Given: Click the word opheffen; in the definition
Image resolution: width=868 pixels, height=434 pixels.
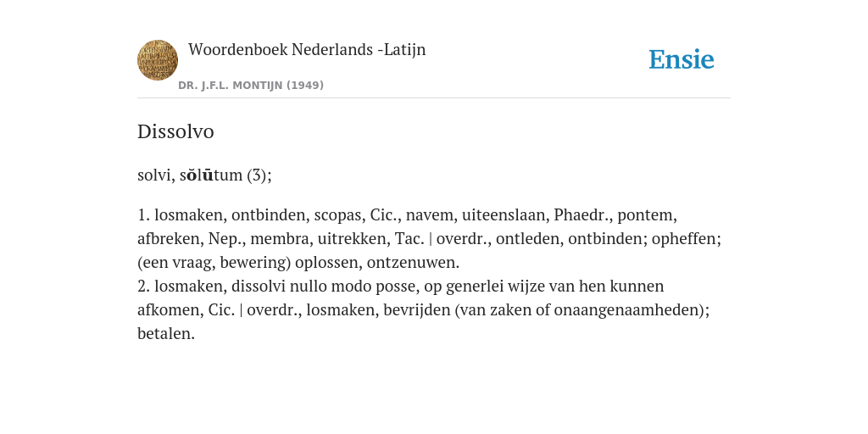Looking at the screenshot, I should pyautogui.click(x=687, y=238).
